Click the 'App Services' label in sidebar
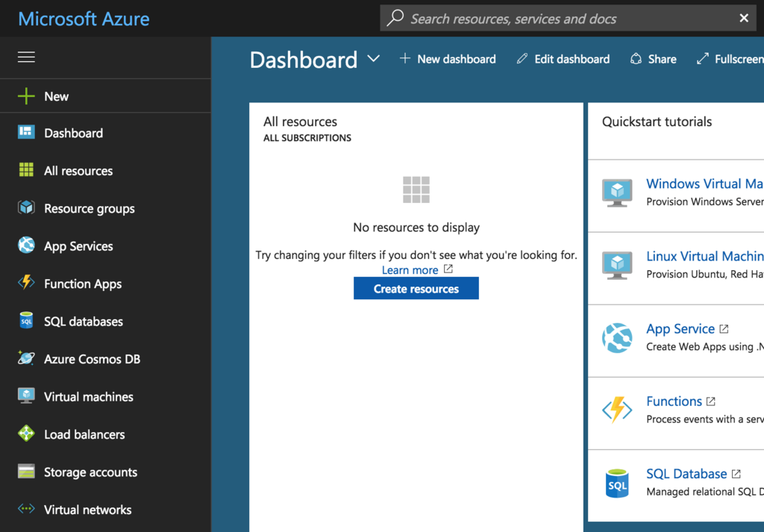Screen dimensions: 764x532 coord(78,246)
